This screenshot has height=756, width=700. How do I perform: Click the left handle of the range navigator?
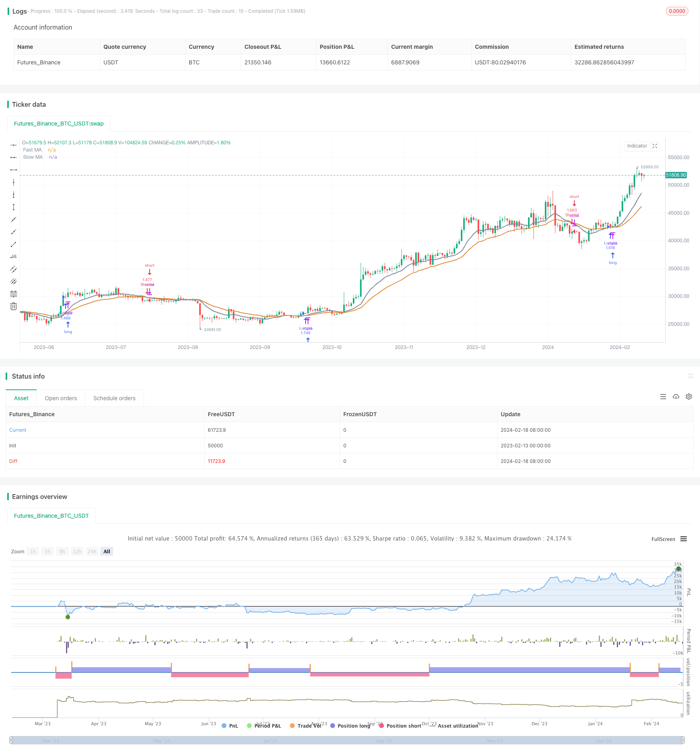click(11, 740)
